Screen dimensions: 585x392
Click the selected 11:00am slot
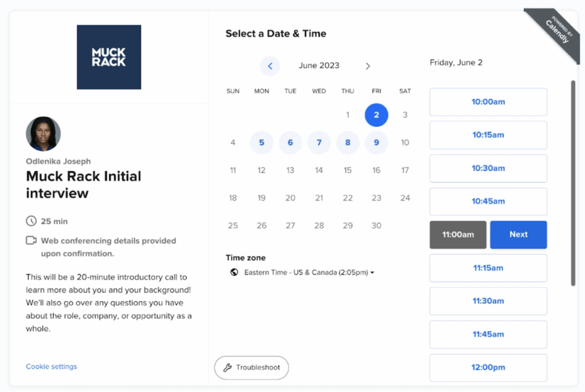458,235
